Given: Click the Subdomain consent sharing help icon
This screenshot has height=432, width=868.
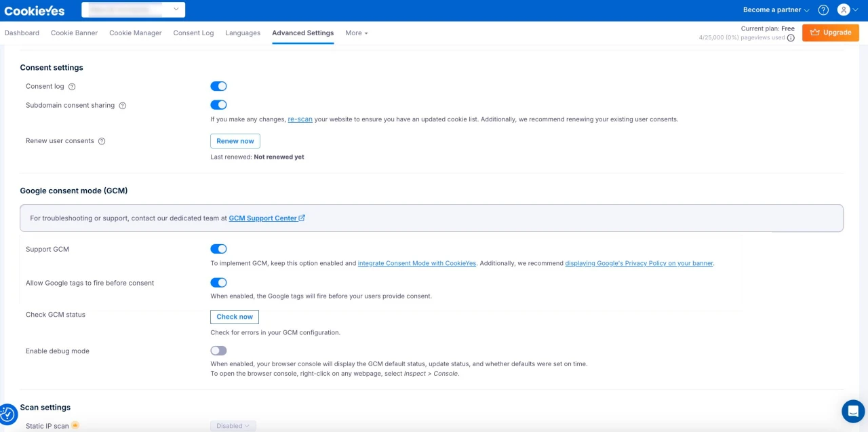Looking at the screenshot, I should click(x=123, y=106).
